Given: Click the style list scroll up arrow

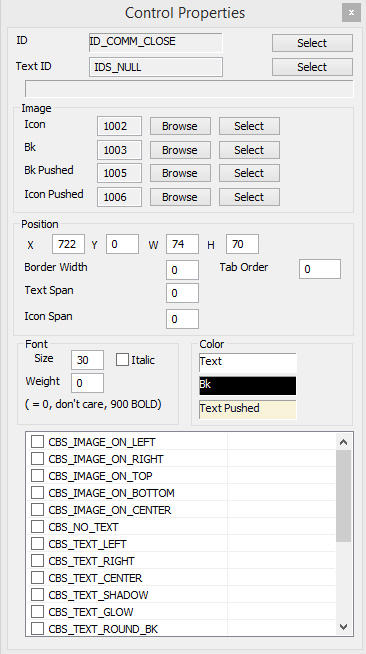Looking at the screenshot, I should tap(344, 442).
